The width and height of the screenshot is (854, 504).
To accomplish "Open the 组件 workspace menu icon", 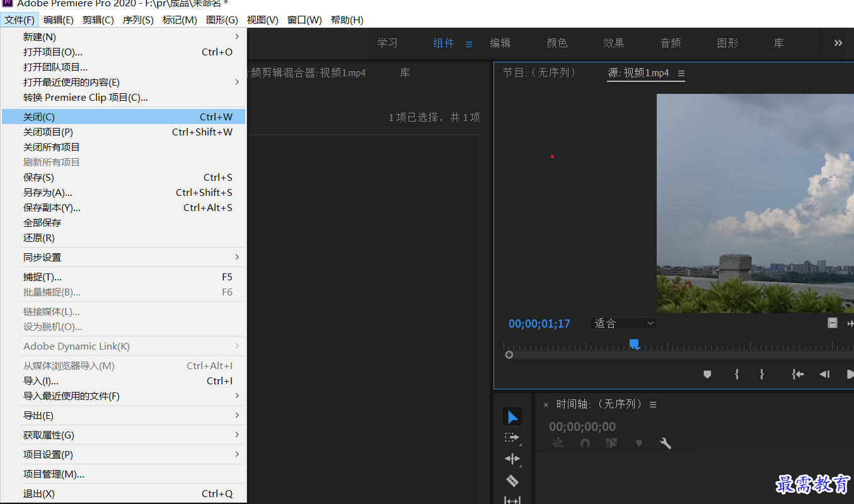I will pos(469,44).
